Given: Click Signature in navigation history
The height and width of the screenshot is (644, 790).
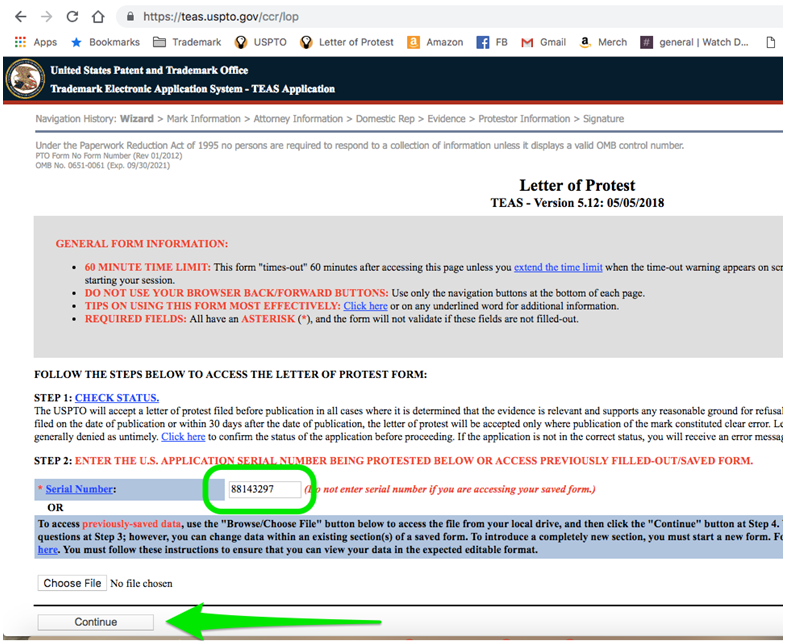Looking at the screenshot, I should tap(603, 119).
